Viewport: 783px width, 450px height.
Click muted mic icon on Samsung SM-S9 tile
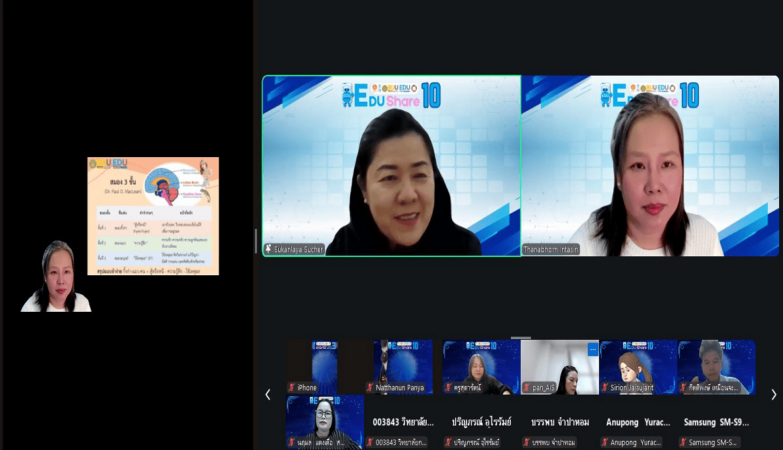click(682, 442)
